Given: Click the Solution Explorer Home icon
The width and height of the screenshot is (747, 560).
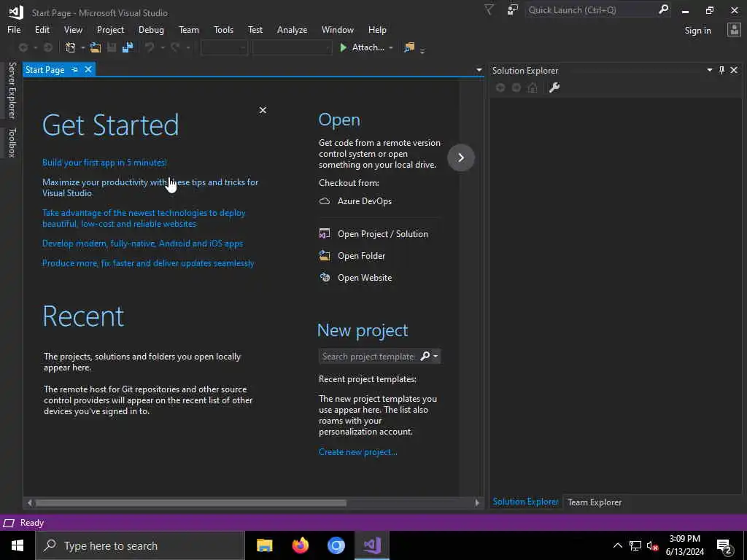Looking at the screenshot, I should pos(533,87).
